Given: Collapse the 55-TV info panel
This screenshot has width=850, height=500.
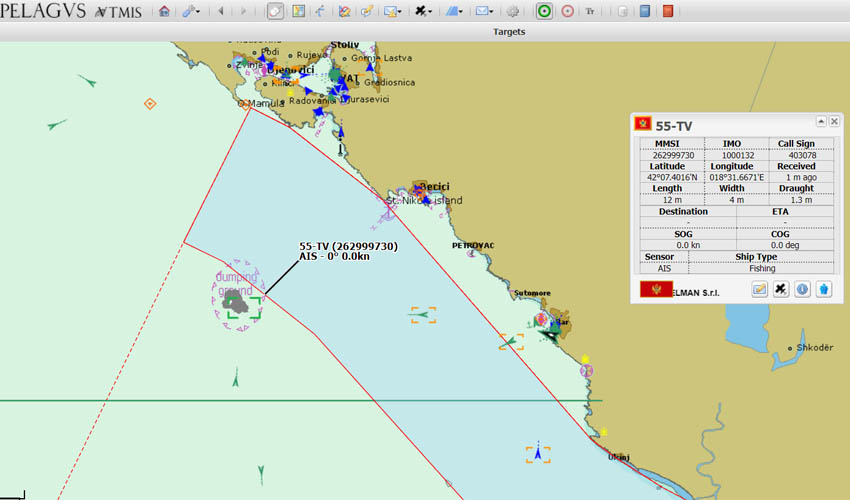Looking at the screenshot, I should 821,121.
